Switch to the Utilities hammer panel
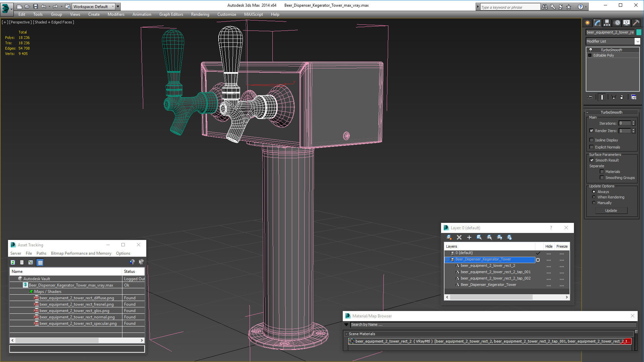 pos(636,23)
